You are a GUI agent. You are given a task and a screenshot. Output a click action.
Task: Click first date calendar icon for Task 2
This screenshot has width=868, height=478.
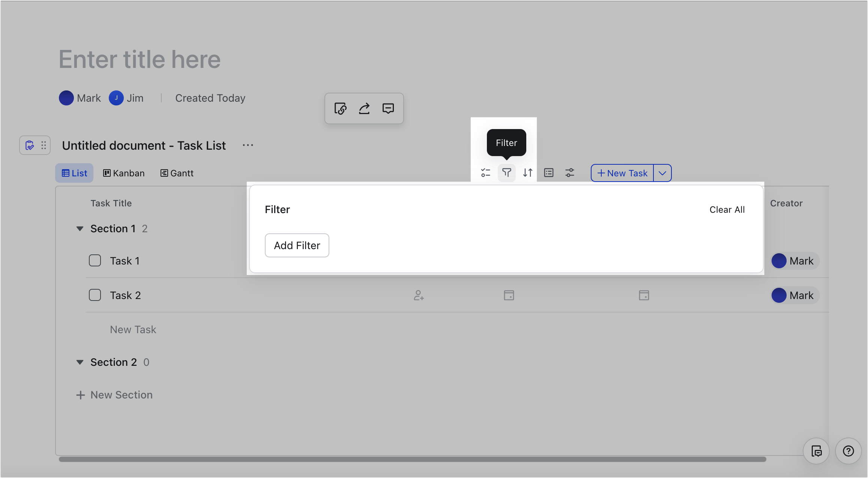[x=509, y=295]
